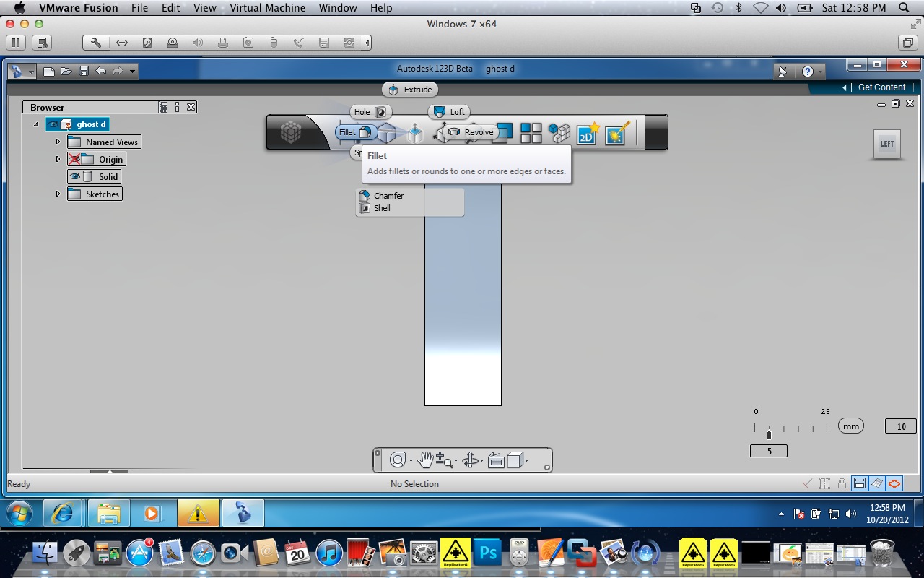
Task: Click the visual style cube icon
Action: point(515,460)
